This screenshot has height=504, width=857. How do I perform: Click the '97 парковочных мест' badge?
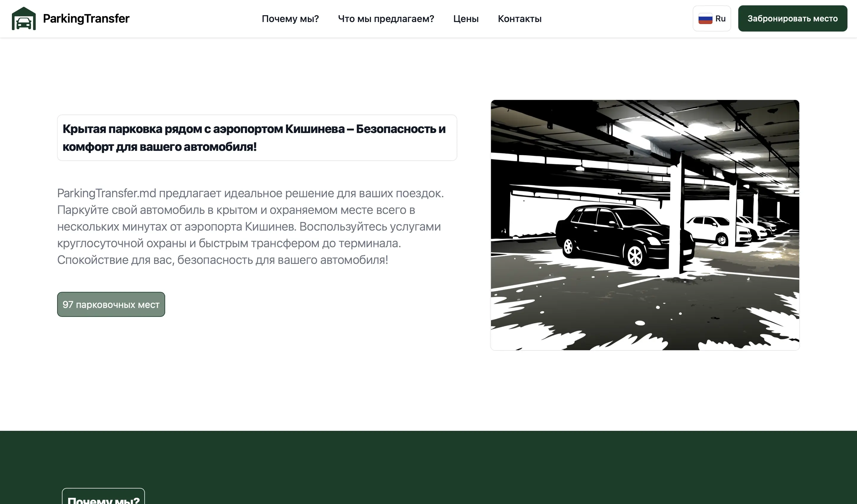(111, 304)
